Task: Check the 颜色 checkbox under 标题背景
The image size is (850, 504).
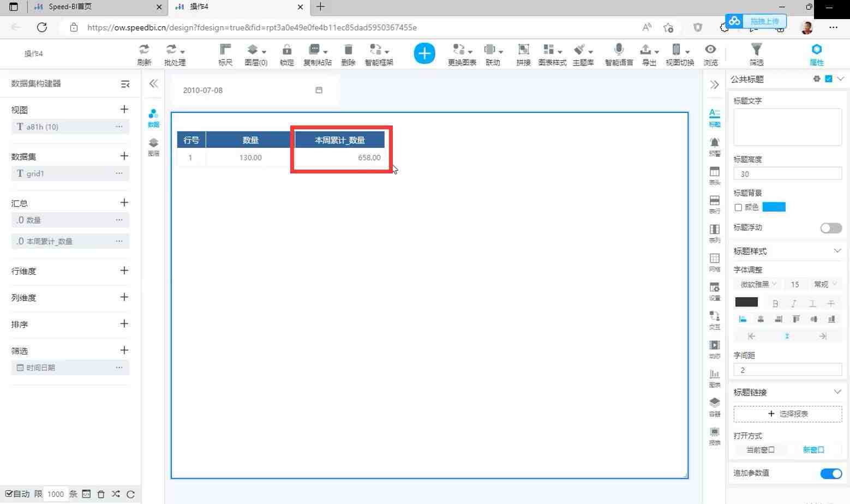Action: 738,207
